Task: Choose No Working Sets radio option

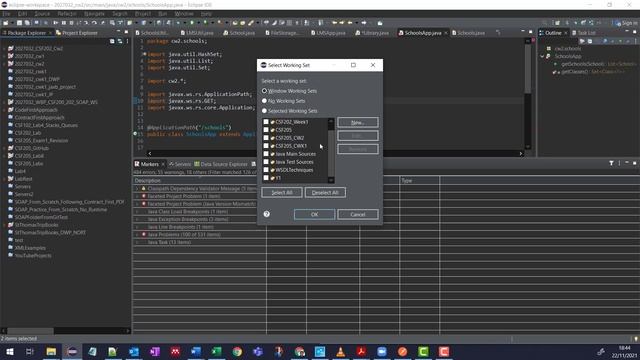Action: [264, 100]
